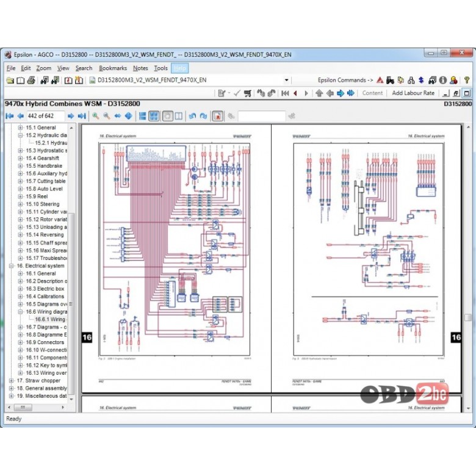Click the page number field showing 442 of 642
Viewport: 476px width, 476px height.
pos(46,116)
